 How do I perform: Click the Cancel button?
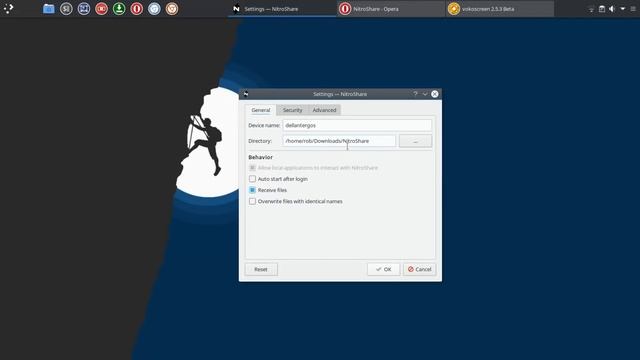pyautogui.click(x=420, y=269)
